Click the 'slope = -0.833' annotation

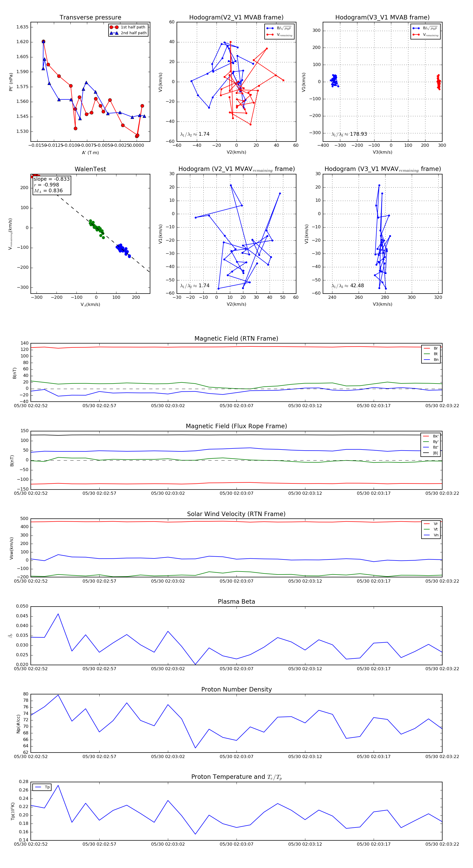(52, 179)
